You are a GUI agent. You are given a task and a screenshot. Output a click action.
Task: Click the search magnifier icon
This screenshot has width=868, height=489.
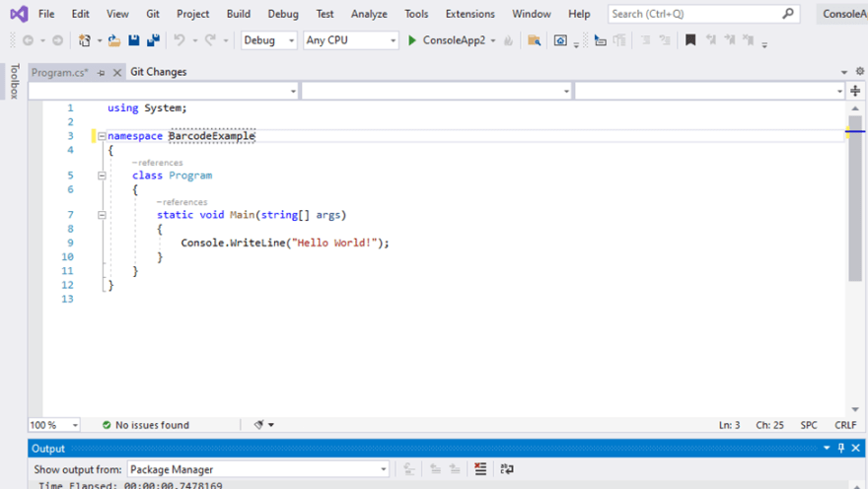coord(788,13)
